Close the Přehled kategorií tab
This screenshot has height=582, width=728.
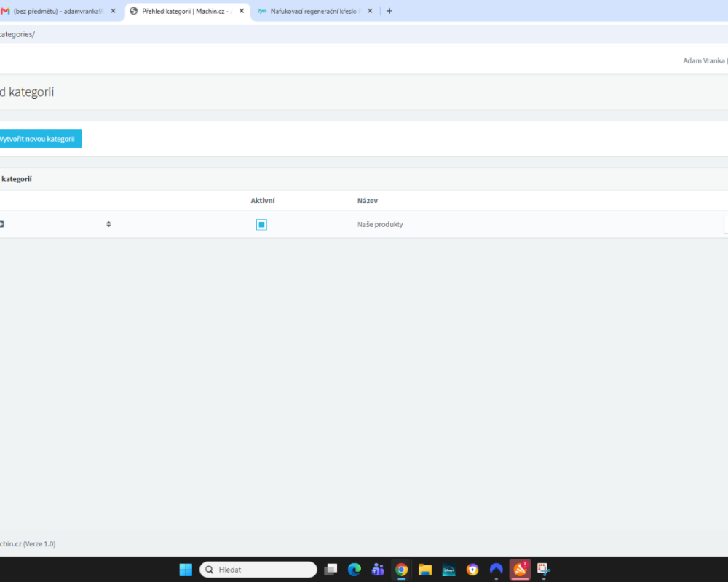pyautogui.click(x=242, y=11)
